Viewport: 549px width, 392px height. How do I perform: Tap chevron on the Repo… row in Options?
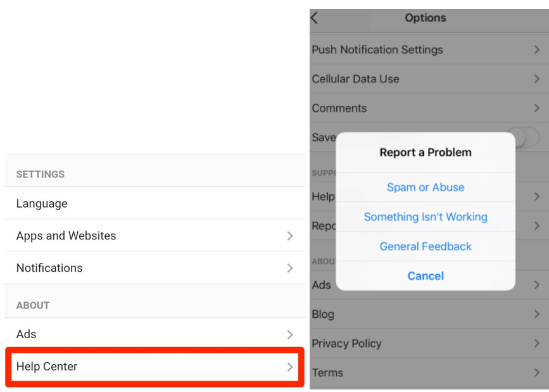point(537,225)
